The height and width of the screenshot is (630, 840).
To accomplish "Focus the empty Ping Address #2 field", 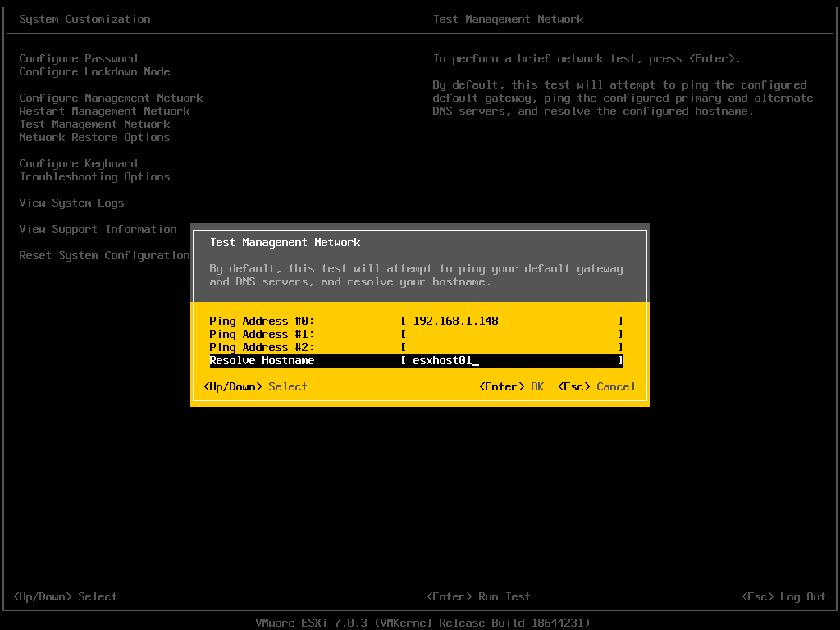I will (x=512, y=347).
